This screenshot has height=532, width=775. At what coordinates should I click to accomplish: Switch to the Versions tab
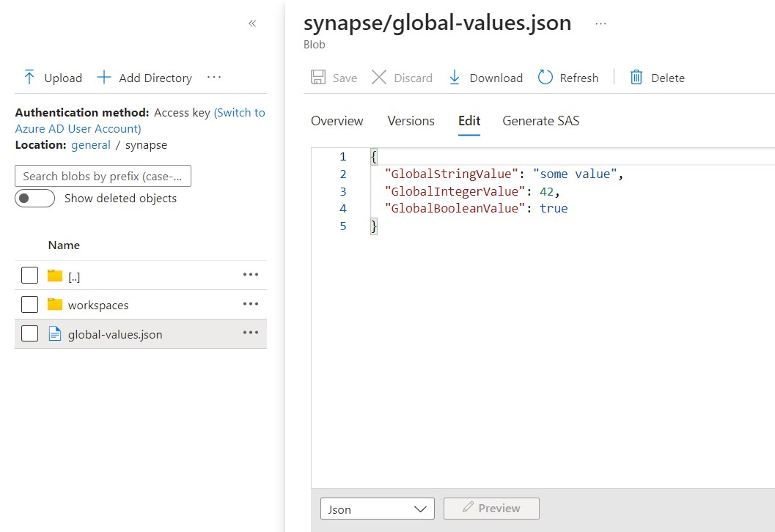411,121
